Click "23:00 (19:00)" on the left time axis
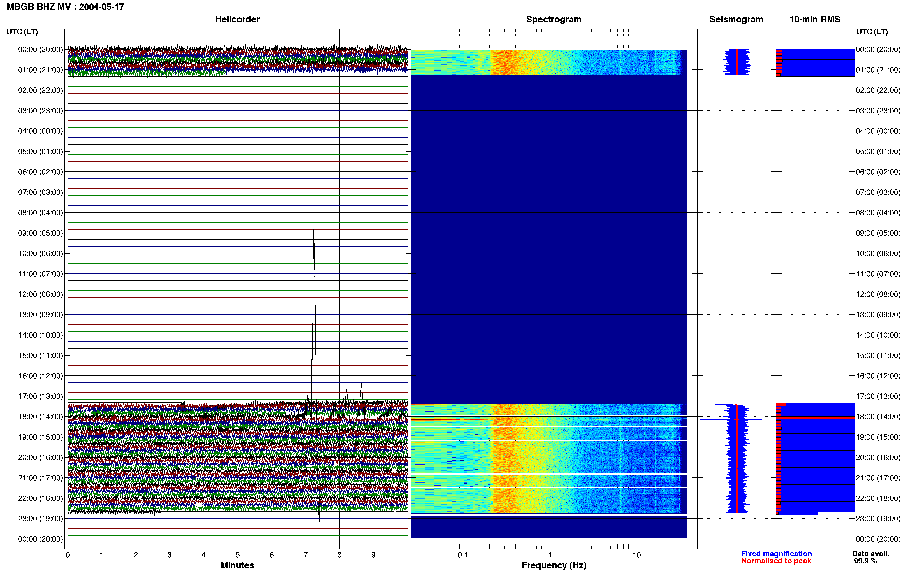The image size is (924, 578). [x=40, y=519]
